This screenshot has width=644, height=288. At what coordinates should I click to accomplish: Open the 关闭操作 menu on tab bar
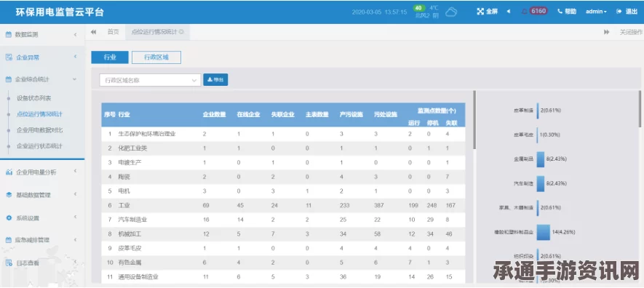pos(631,32)
